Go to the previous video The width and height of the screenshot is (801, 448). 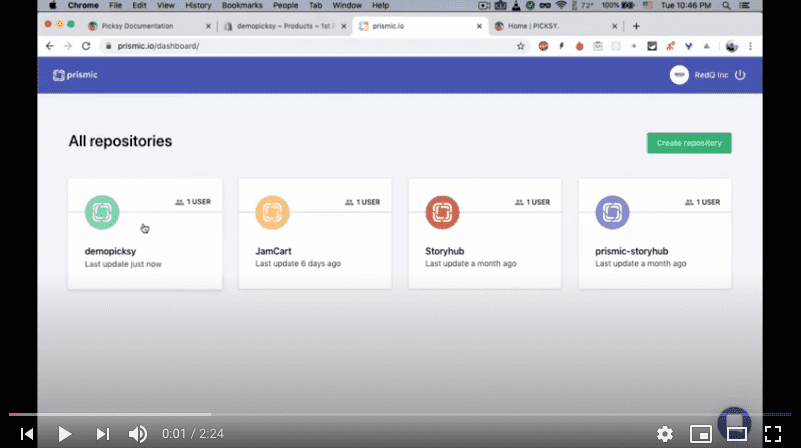click(x=27, y=434)
